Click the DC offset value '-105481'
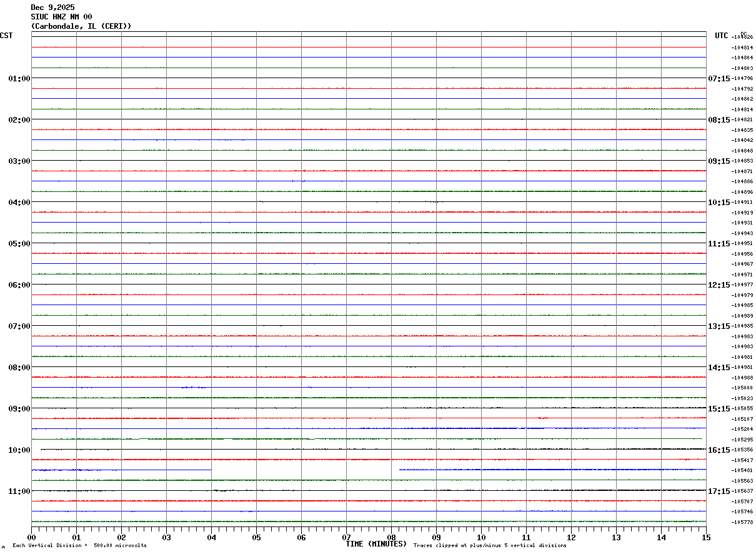This screenshot has width=756, height=554. [742, 471]
